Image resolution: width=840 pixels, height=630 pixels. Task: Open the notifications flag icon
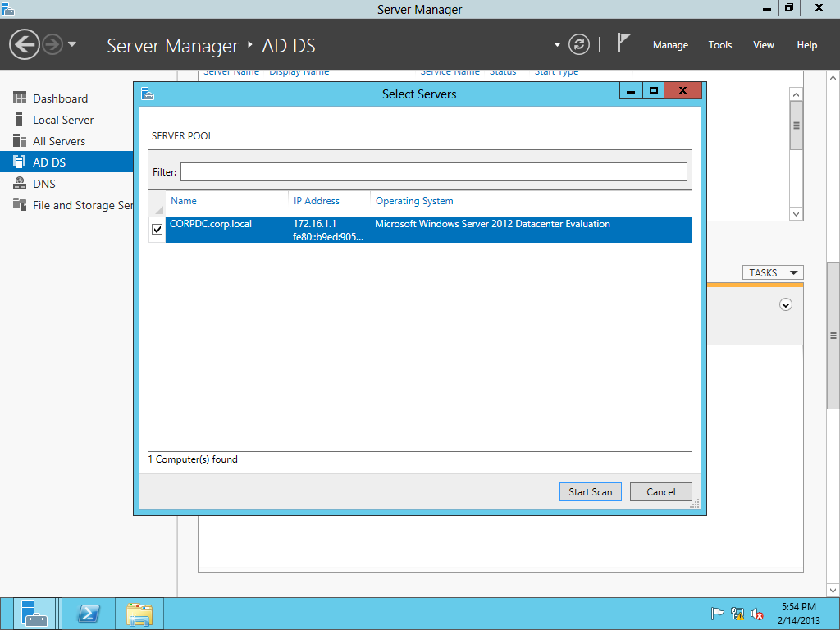pos(624,44)
